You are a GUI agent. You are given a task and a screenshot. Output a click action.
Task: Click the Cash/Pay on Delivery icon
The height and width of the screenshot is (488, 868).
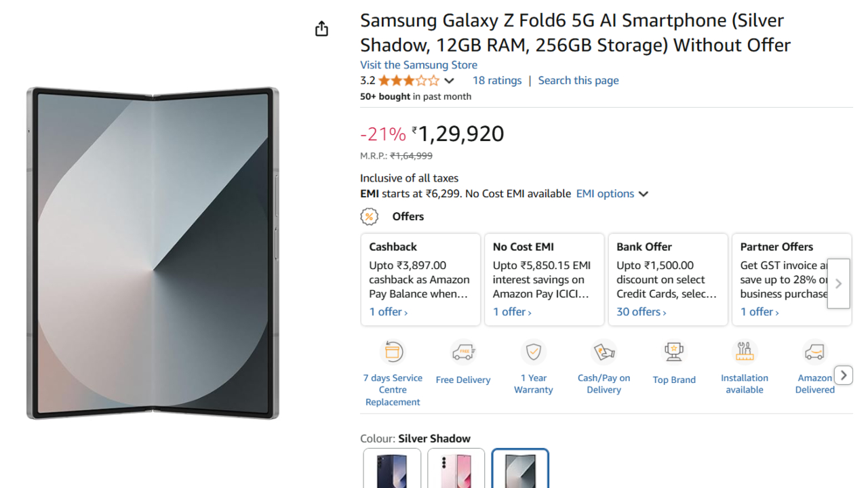click(604, 352)
